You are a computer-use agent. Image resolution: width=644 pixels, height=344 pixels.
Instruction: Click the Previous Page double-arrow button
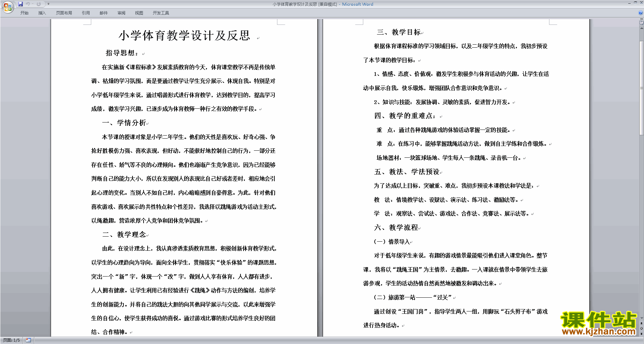(641, 323)
